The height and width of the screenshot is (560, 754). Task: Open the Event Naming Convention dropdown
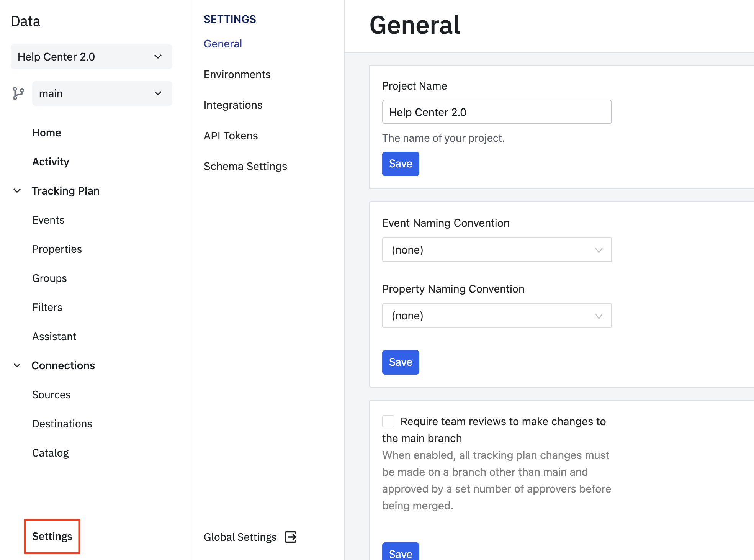pyautogui.click(x=497, y=250)
